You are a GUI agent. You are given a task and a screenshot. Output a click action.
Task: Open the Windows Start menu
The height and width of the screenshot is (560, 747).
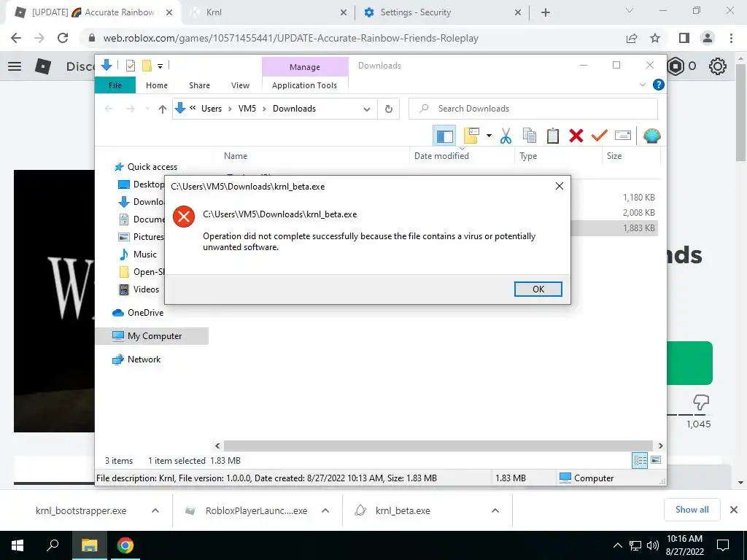click(18, 545)
